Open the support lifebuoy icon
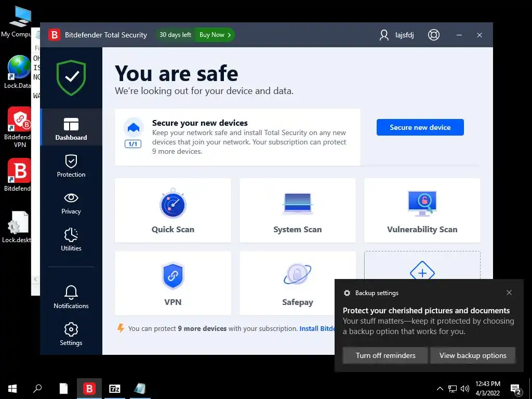 coord(434,35)
